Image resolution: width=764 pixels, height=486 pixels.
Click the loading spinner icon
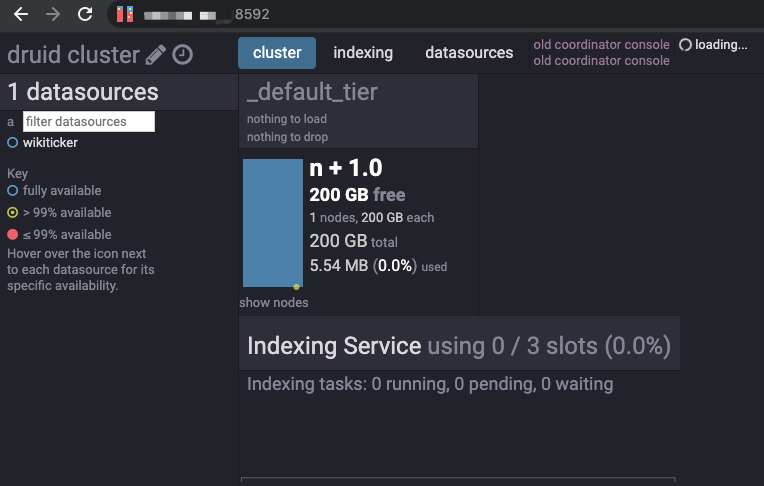[x=686, y=45]
